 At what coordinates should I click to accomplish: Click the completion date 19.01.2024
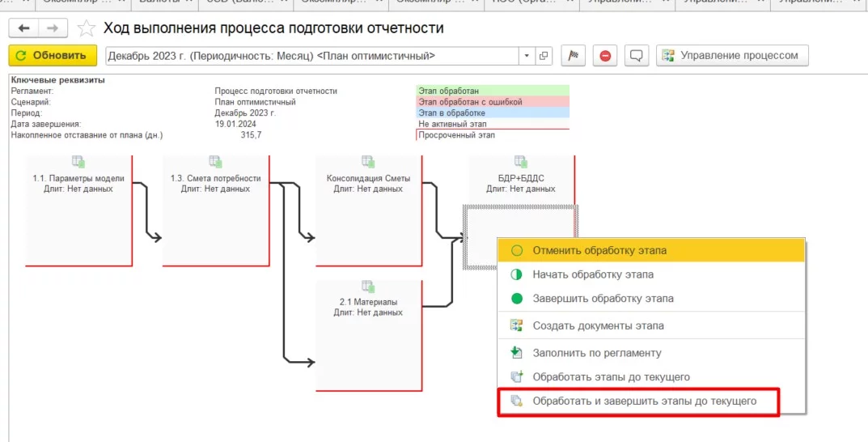(x=235, y=124)
